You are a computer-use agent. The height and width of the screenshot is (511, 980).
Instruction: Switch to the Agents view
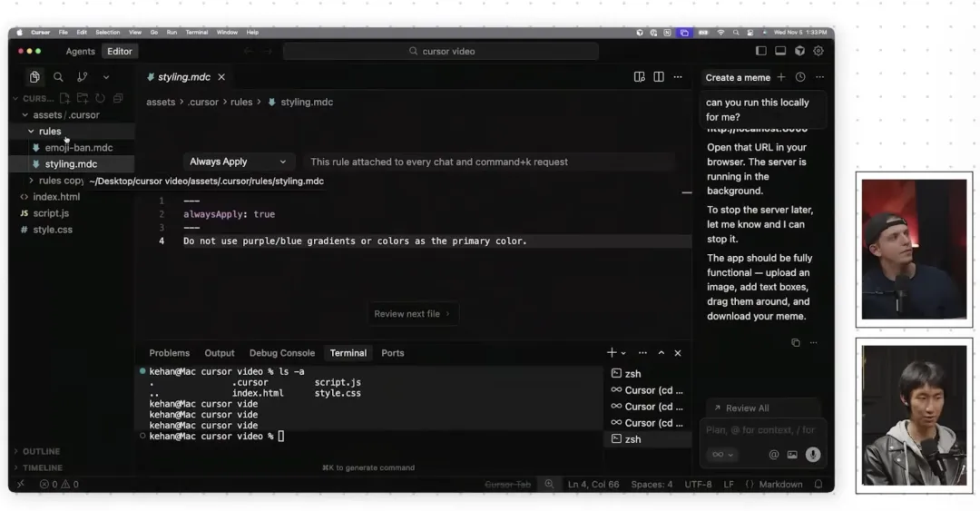tap(80, 52)
